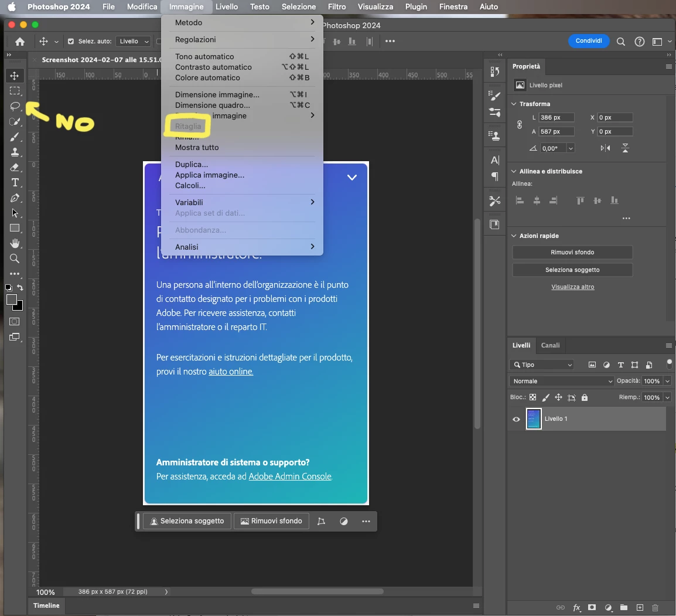Open the rotation angle dropdown
676x616 pixels.
point(571,148)
